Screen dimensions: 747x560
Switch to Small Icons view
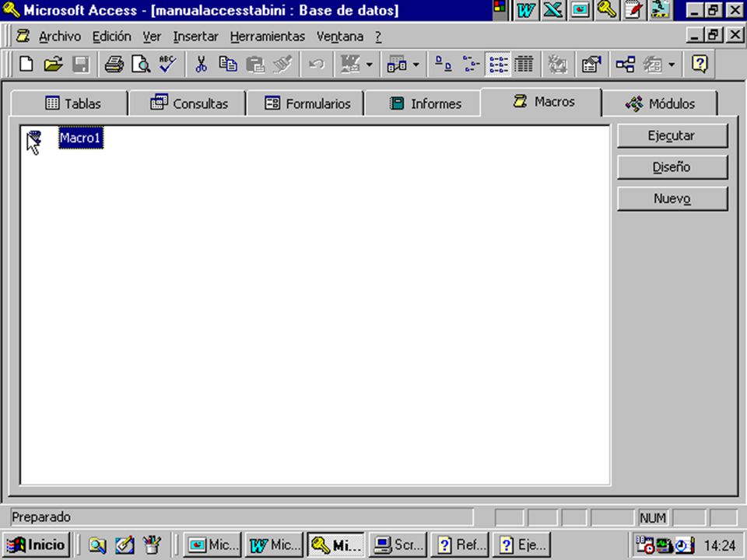(x=471, y=64)
